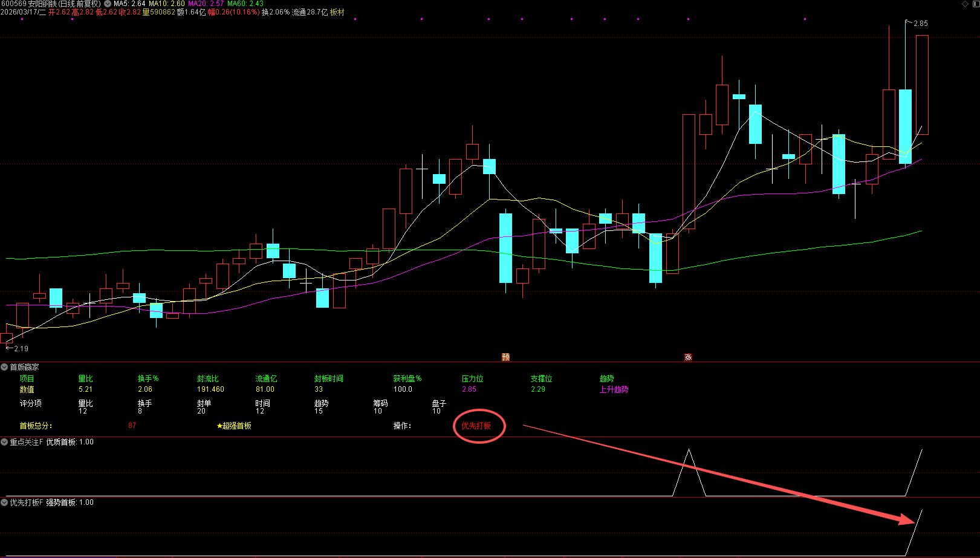980x558 pixels.
Task: Click the red 涨 marker below the chart
Action: [688, 357]
